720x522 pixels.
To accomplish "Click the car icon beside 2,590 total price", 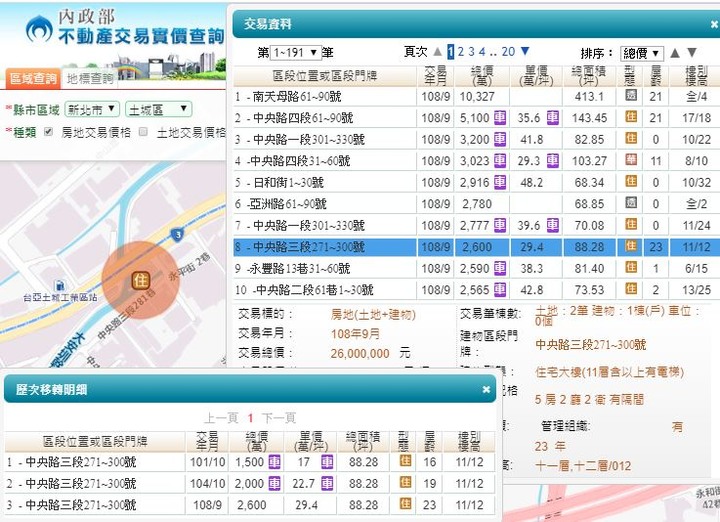I will tap(500, 268).
